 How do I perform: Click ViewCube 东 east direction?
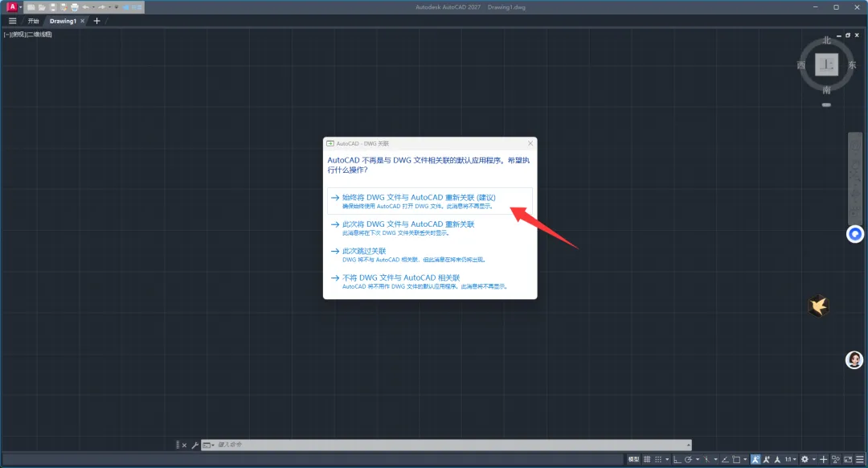pyautogui.click(x=852, y=65)
